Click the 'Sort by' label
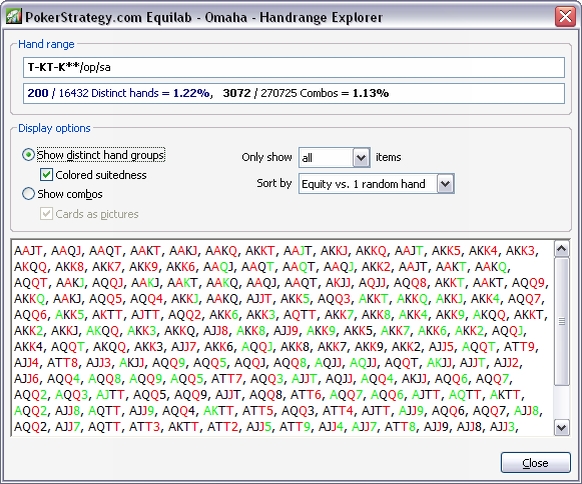 [x=274, y=183]
